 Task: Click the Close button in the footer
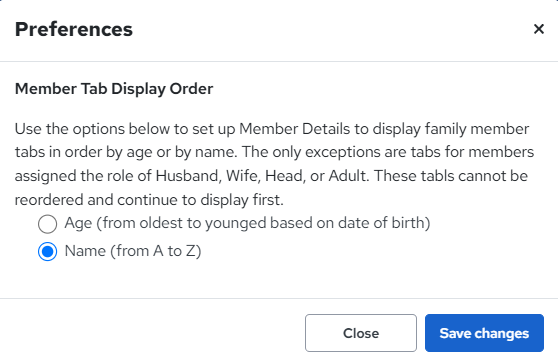(x=361, y=333)
